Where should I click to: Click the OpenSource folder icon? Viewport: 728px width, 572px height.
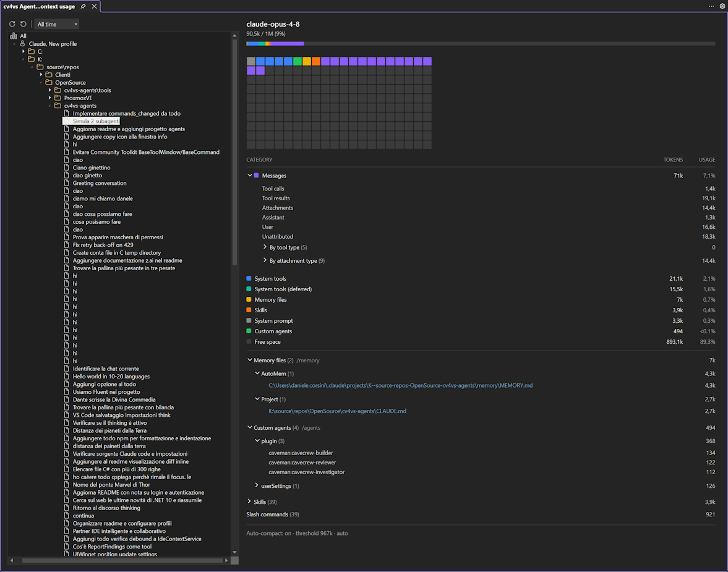[x=49, y=82]
